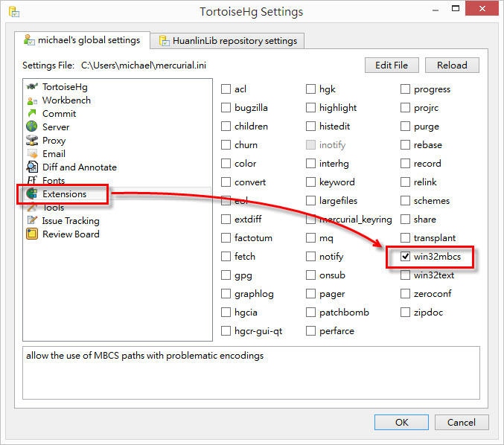Click the Fonts Ff icon
504x445 pixels.
click(32, 180)
